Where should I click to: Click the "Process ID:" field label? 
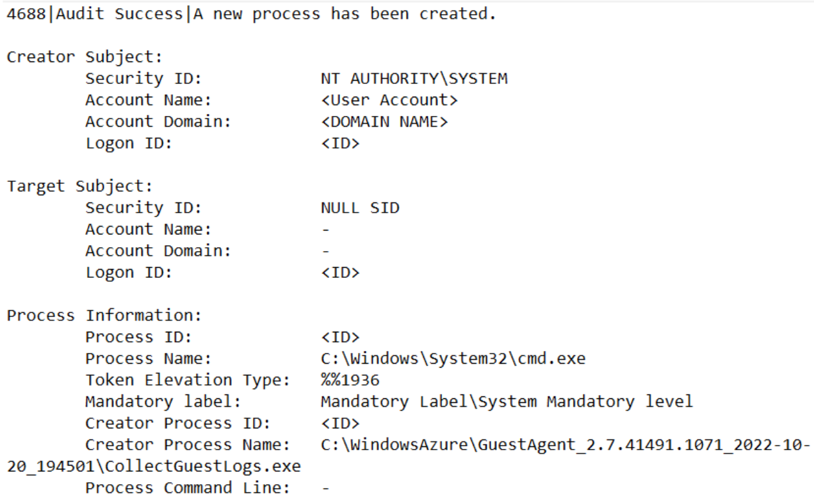click(138, 337)
